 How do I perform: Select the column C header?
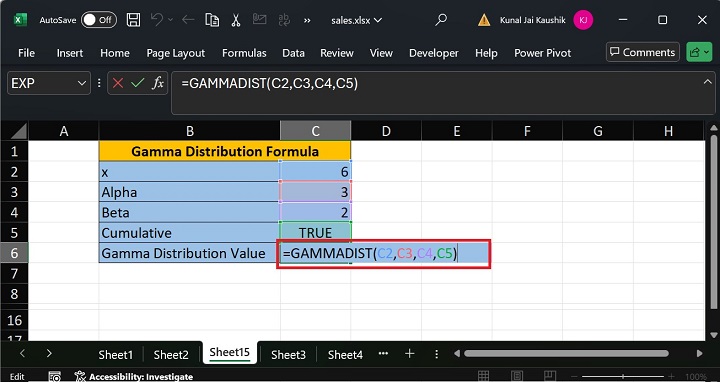315,131
